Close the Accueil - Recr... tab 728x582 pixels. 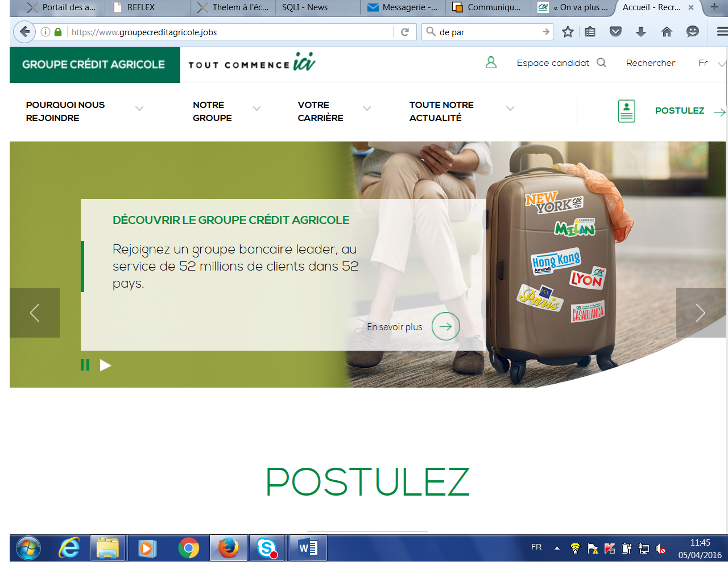point(691,7)
